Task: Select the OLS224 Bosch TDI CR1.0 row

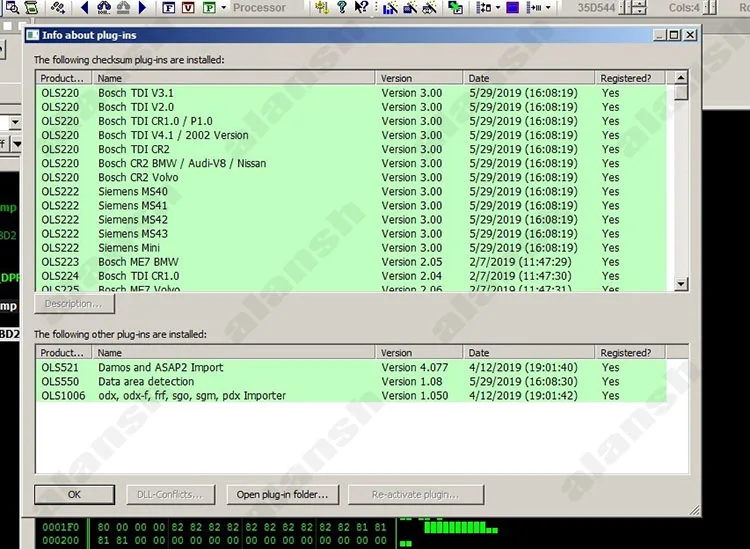Action: [x=351, y=276]
